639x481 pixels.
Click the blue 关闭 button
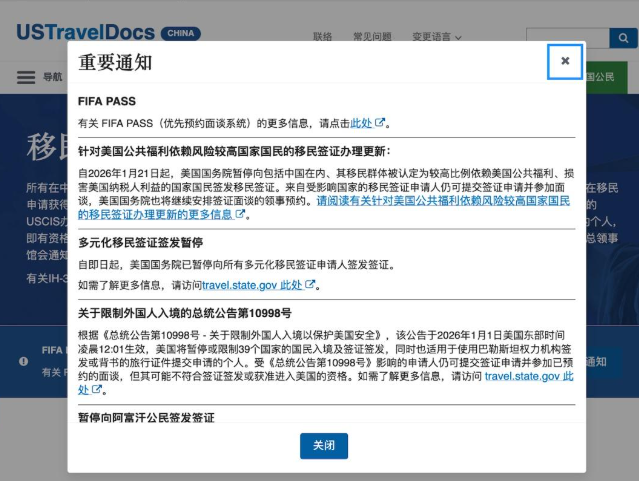point(323,445)
